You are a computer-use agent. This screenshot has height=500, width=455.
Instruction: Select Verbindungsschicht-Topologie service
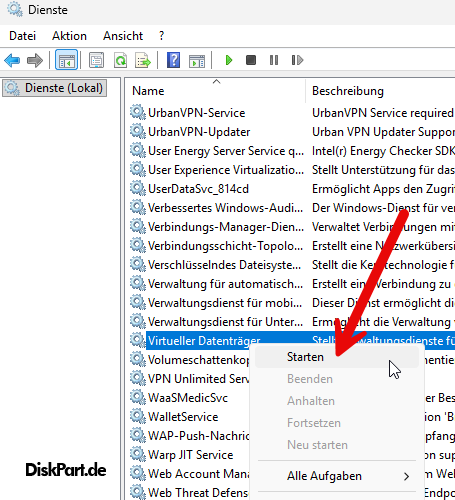coord(226,246)
